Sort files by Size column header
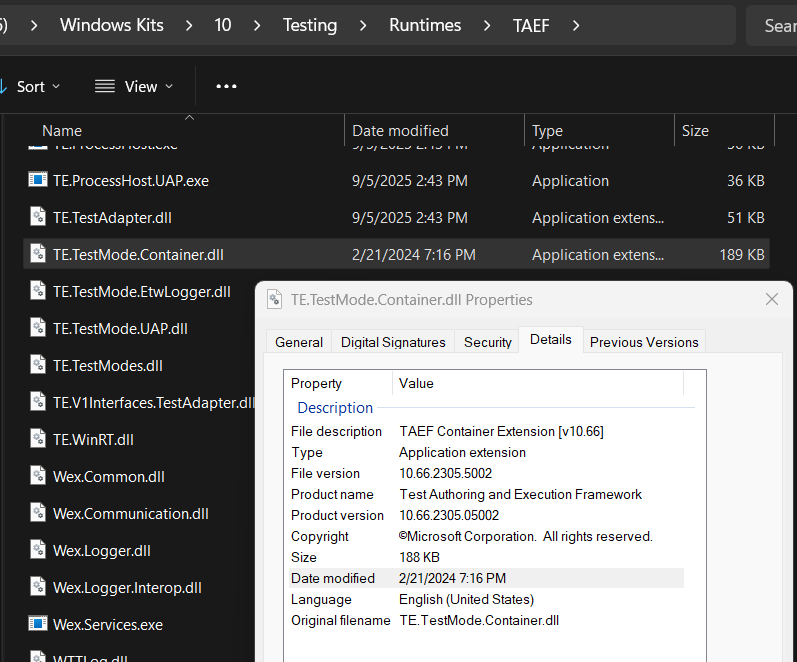797x662 pixels. [724, 131]
